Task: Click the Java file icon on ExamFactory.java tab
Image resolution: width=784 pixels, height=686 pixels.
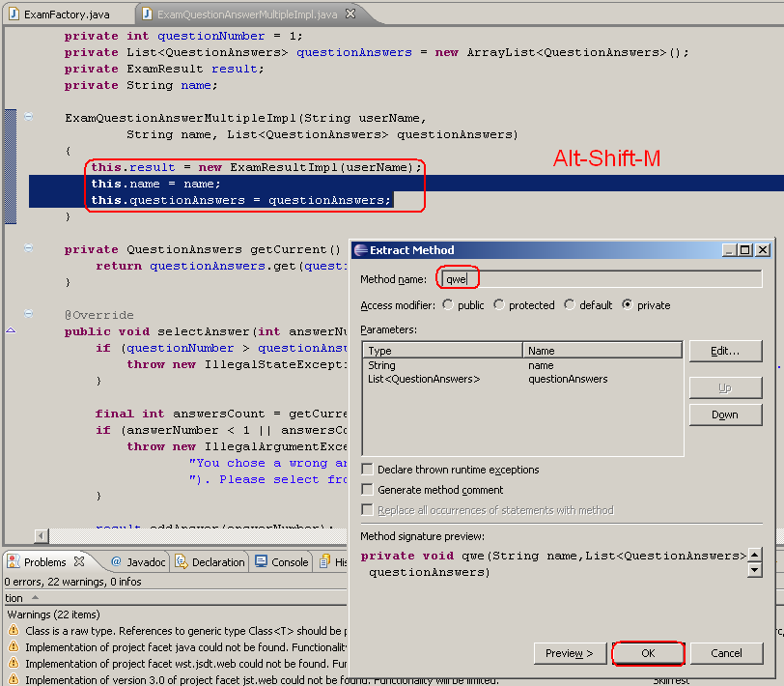Action: pos(12,14)
